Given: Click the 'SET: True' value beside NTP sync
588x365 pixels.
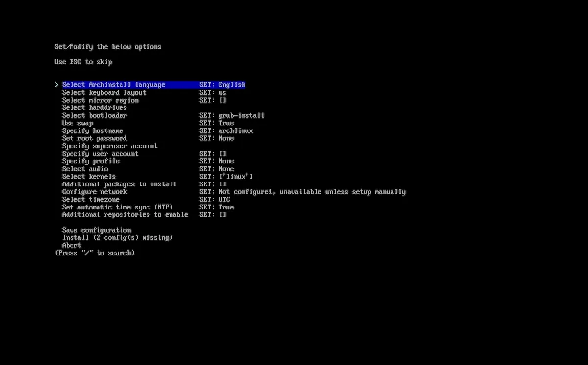Looking at the screenshot, I should coord(217,207).
